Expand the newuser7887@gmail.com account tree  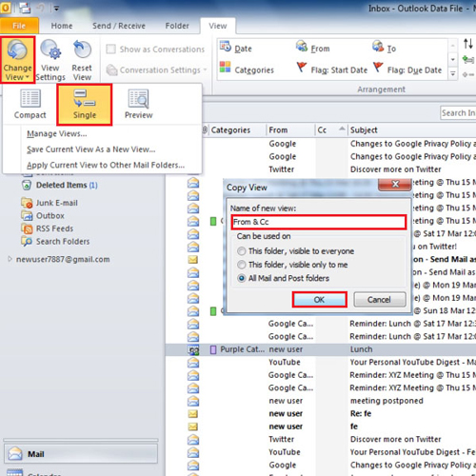[x=10, y=259]
